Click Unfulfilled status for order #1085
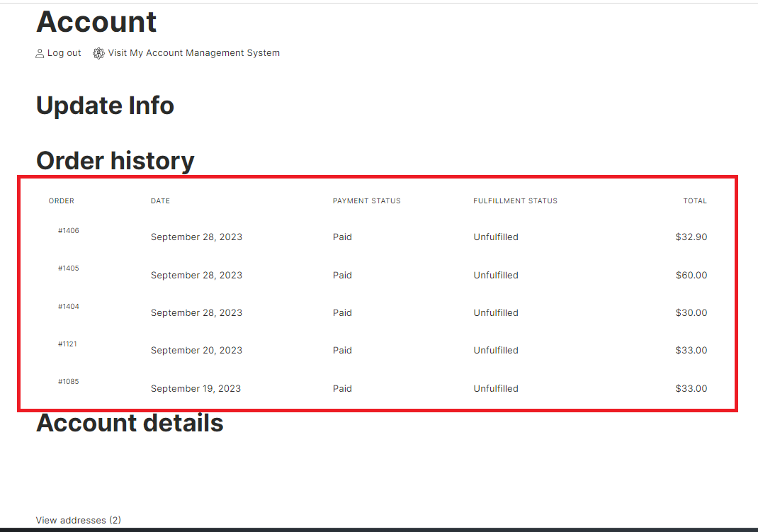This screenshot has width=758, height=532. (495, 388)
